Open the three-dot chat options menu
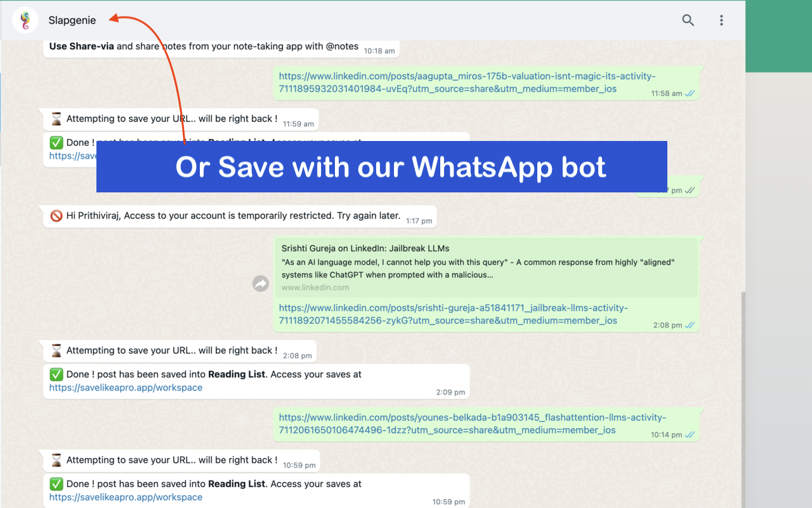Image resolution: width=812 pixels, height=508 pixels. (x=721, y=20)
